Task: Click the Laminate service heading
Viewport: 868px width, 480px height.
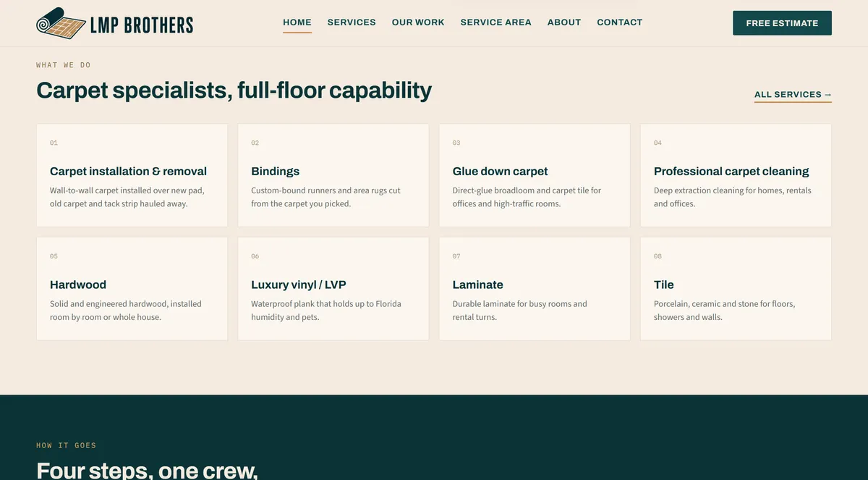Action: (478, 285)
